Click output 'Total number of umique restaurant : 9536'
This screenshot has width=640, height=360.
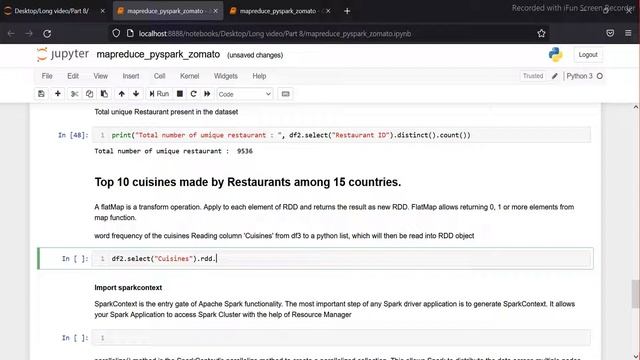coord(173,151)
